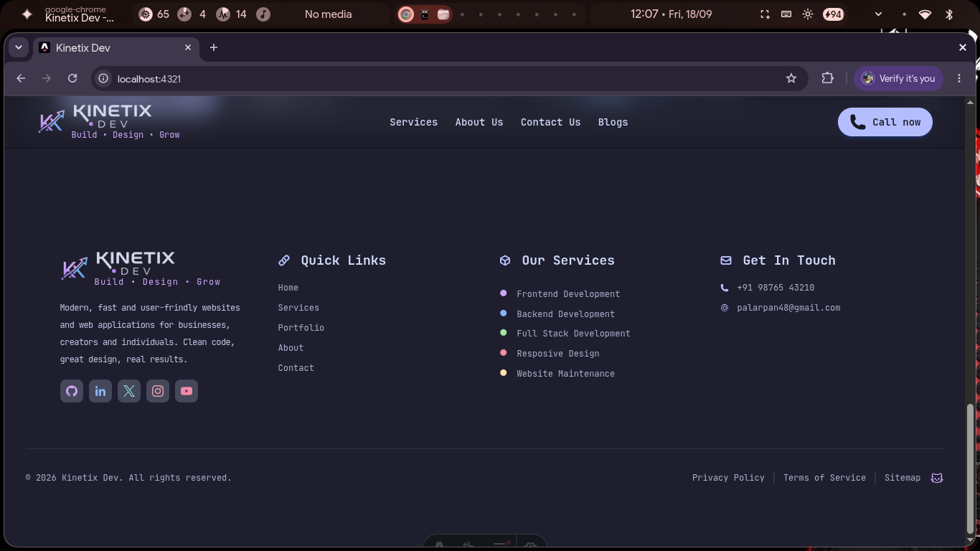
Task: Click the Kinetix Dev logo in footer
Action: 141,268
